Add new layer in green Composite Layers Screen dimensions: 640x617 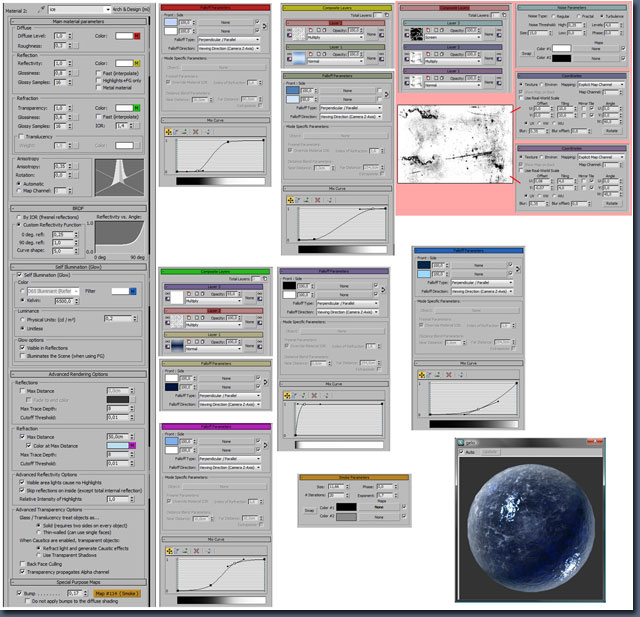pos(265,279)
